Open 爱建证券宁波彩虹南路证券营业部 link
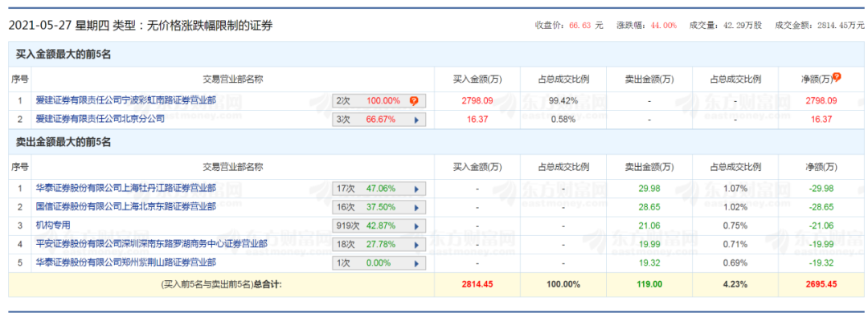Image resolution: width=868 pixels, height=313 pixels. pyautogui.click(x=125, y=100)
